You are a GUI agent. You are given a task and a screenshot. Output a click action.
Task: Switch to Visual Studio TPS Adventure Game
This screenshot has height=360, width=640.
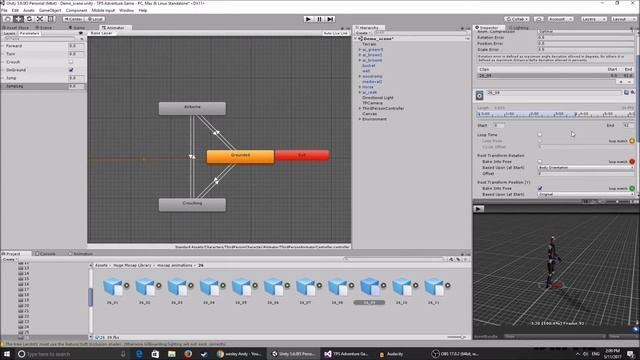347,354
